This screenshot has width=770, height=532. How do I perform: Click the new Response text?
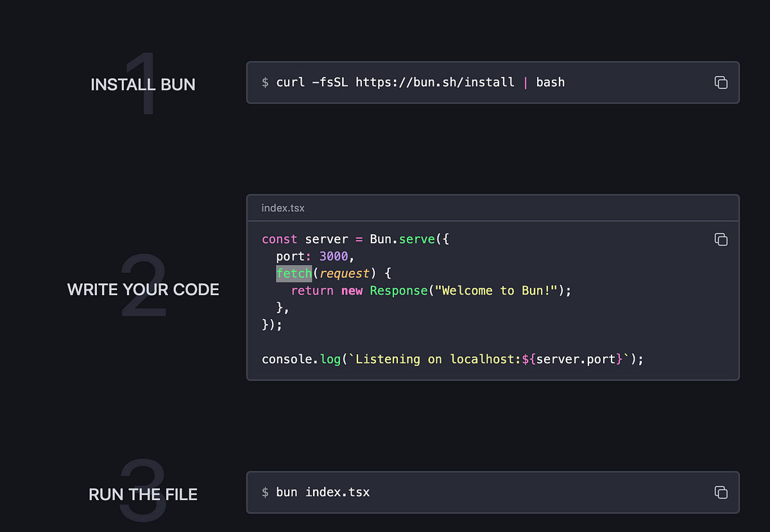(x=384, y=291)
